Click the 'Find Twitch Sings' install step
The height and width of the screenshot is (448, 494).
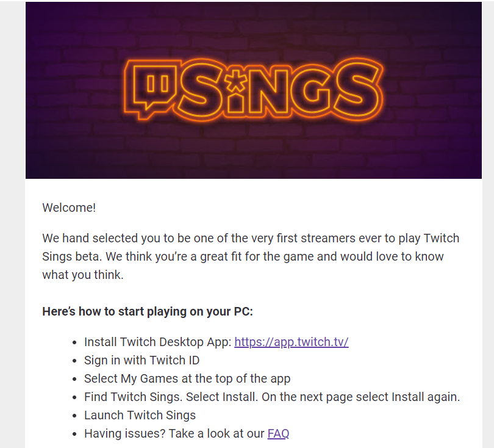point(271,397)
